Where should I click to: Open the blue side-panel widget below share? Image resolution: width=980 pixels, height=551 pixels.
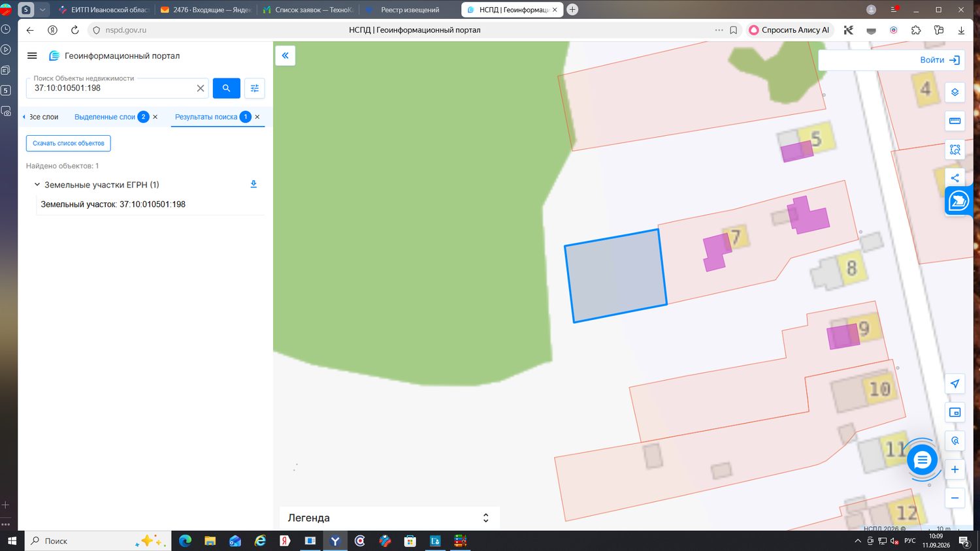pos(958,201)
